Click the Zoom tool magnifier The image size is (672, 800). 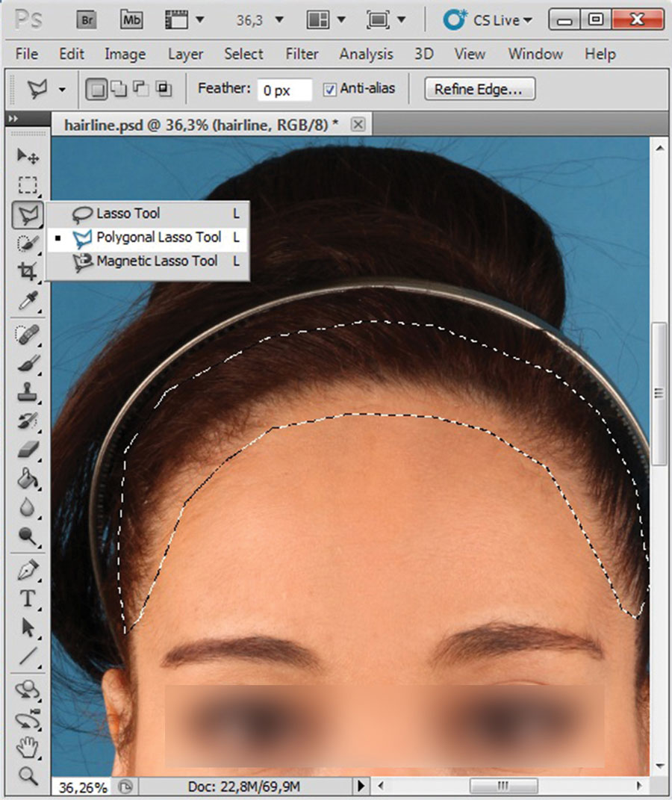(x=28, y=775)
